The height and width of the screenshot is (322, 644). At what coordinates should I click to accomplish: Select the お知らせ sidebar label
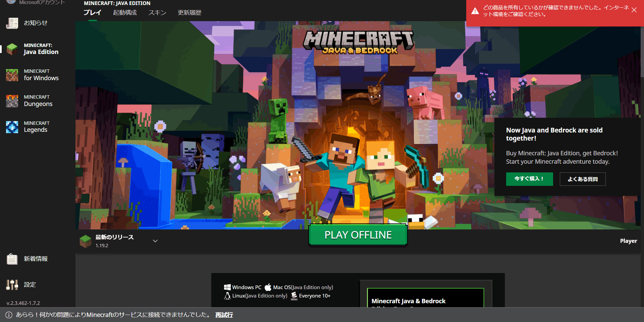pyautogui.click(x=36, y=23)
